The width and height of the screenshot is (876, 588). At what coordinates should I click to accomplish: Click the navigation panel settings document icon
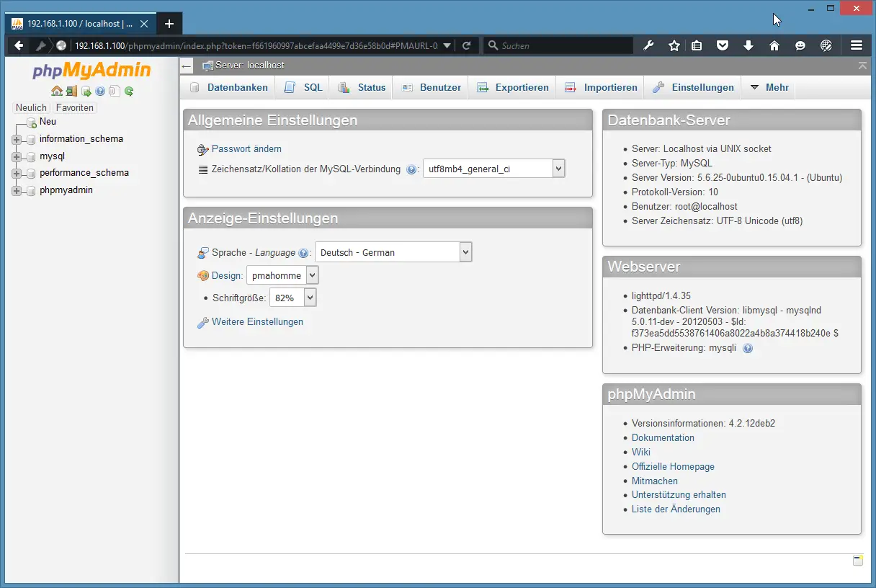point(115,92)
